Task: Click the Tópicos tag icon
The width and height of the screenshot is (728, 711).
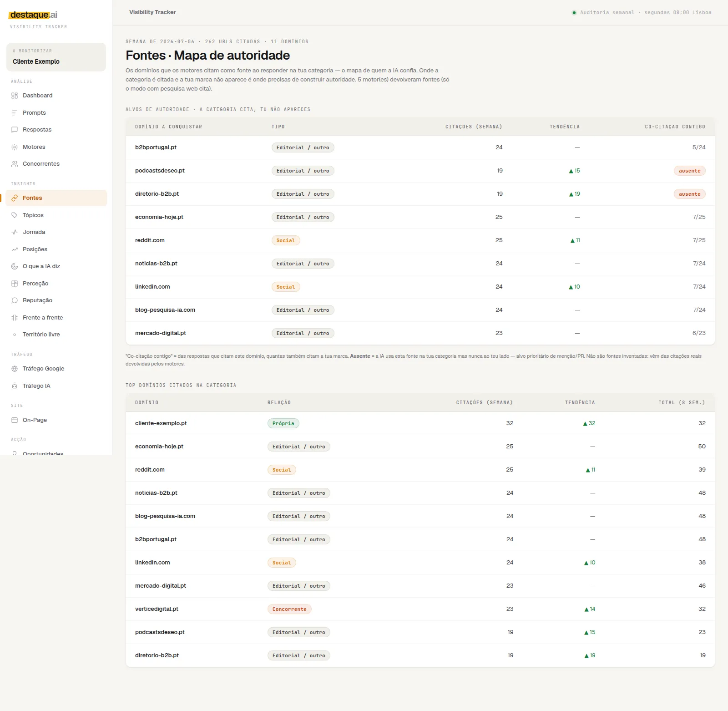Action: click(x=15, y=215)
